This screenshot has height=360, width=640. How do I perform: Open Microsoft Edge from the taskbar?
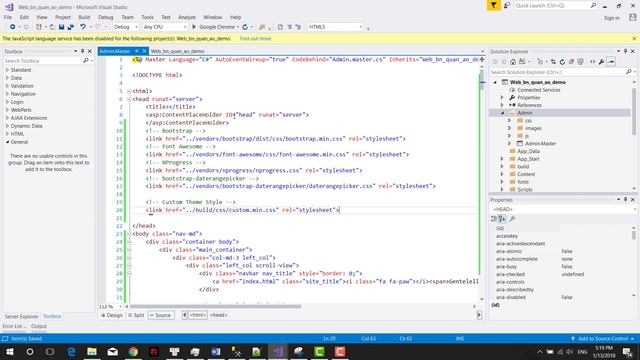[71, 351]
